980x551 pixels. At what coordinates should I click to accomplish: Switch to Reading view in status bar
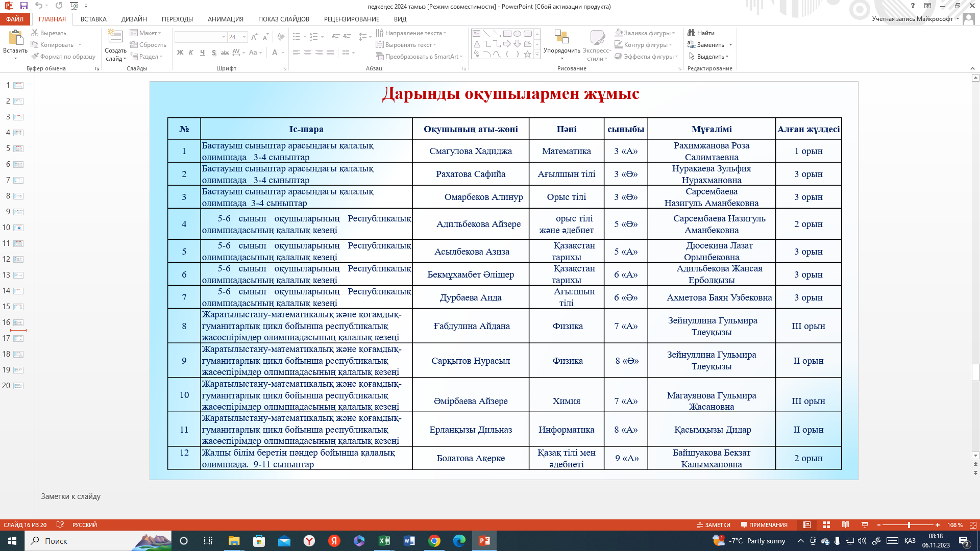(x=846, y=525)
